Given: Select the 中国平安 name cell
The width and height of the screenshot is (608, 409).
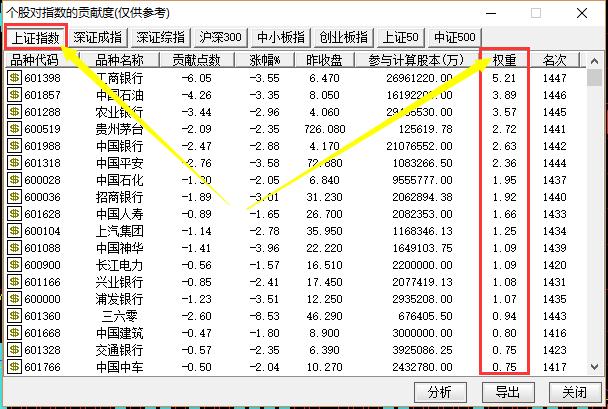Looking at the screenshot, I should click(119, 163).
